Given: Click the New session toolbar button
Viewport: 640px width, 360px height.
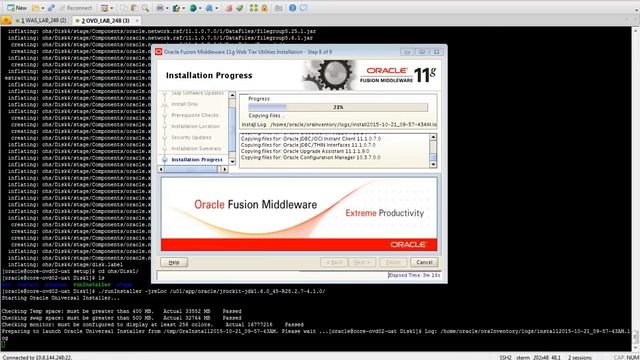Looking at the screenshot, I should coord(17,8).
